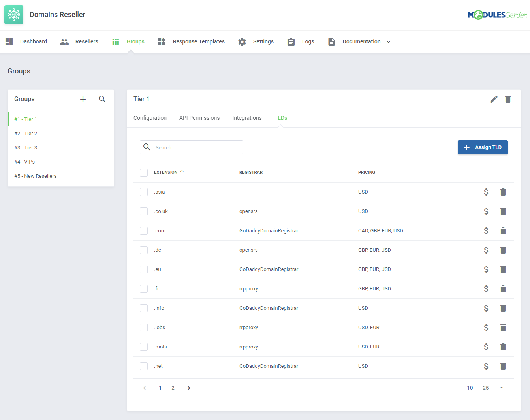Switch to the API Permissions tab
Screen dimensions: 530x420
click(199, 118)
